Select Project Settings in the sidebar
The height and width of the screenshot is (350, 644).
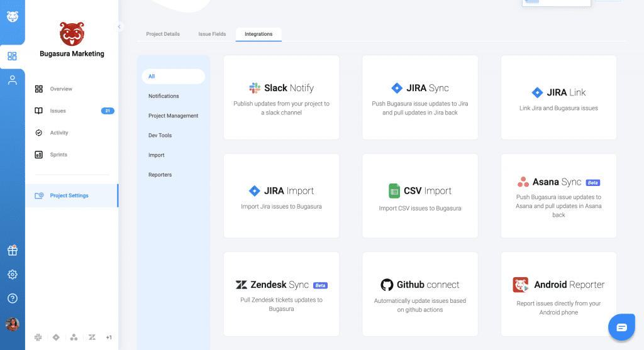coord(72,195)
